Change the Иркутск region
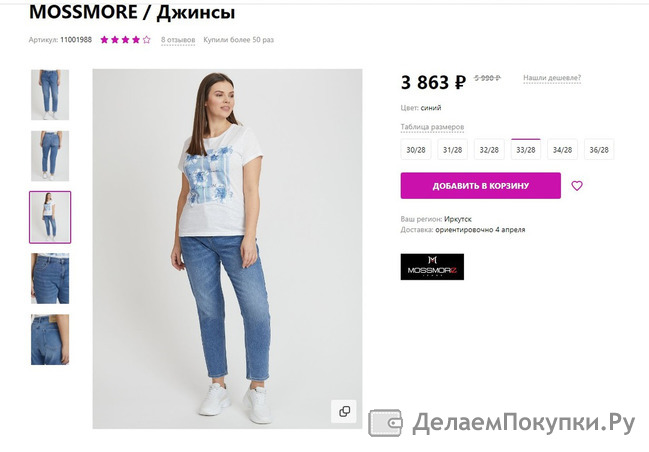 pos(458,219)
